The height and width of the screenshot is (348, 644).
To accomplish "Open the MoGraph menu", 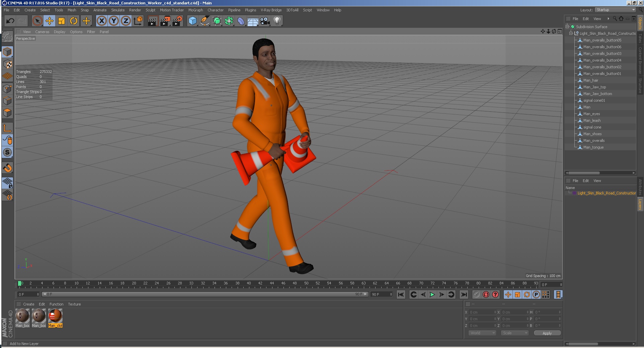I will pyautogui.click(x=195, y=10).
